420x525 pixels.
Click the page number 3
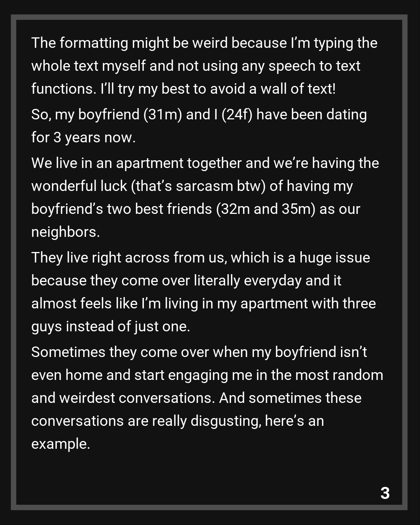pyautogui.click(x=385, y=493)
